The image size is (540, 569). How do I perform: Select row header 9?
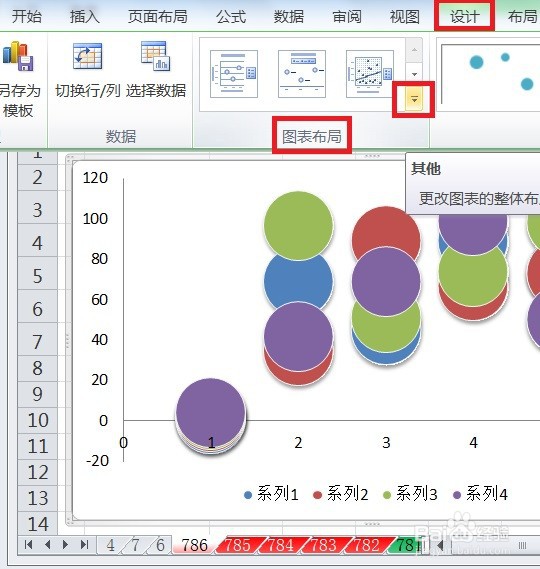[37, 394]
